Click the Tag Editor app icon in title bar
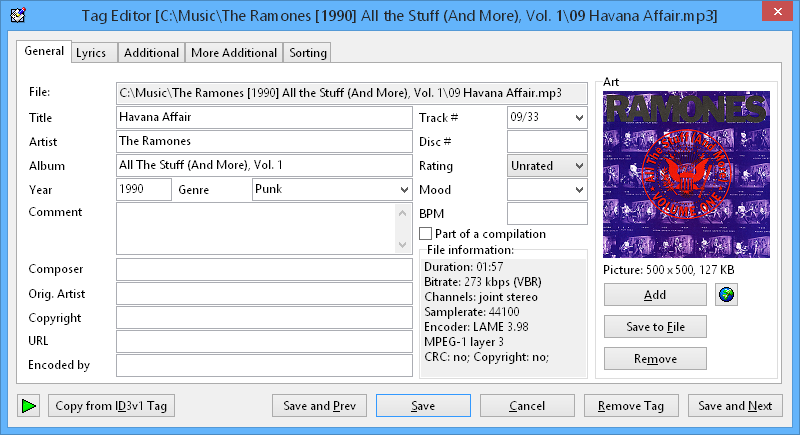Screen dimensions: 800x435 tap(18, 15)
